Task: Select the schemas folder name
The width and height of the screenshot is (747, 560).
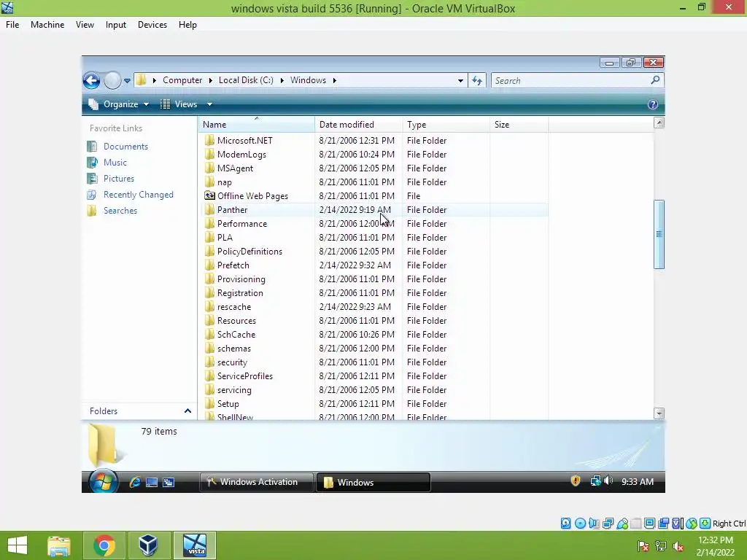Action: click(234, 348)
